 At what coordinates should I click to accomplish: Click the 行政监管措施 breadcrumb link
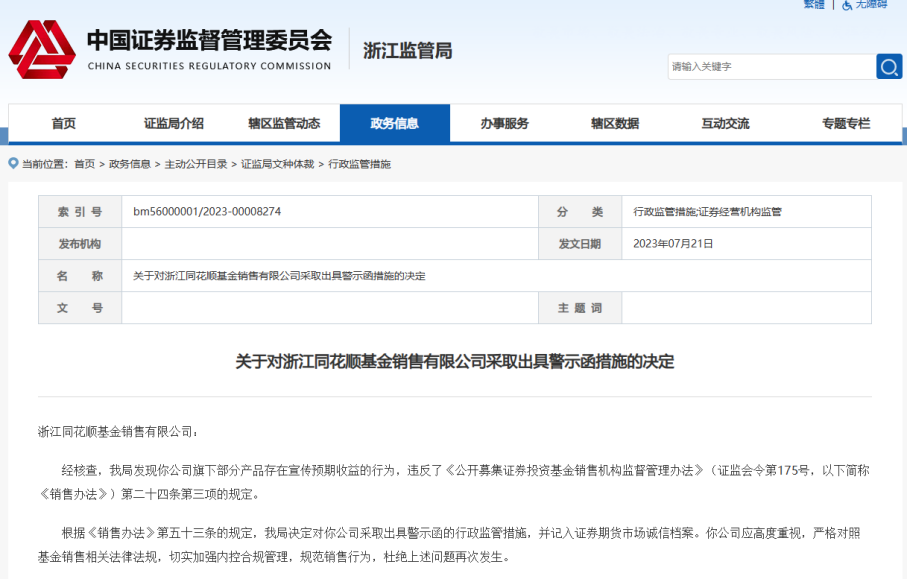[359, 164]
